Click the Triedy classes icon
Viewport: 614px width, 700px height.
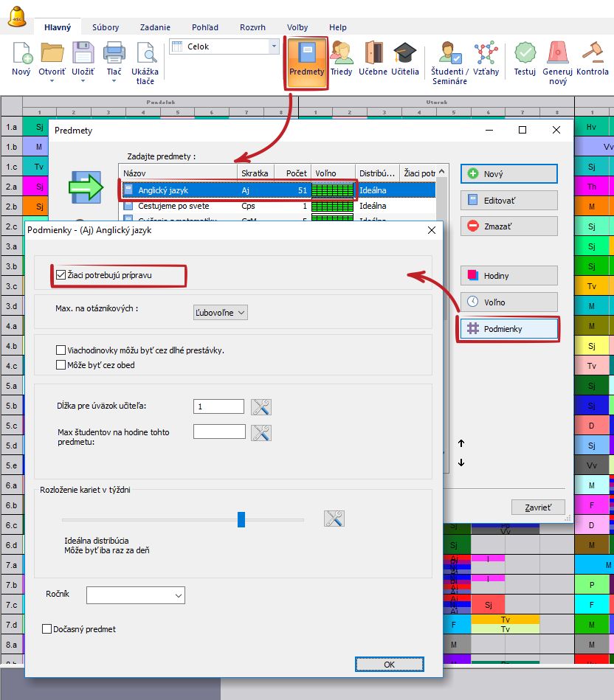341,58
